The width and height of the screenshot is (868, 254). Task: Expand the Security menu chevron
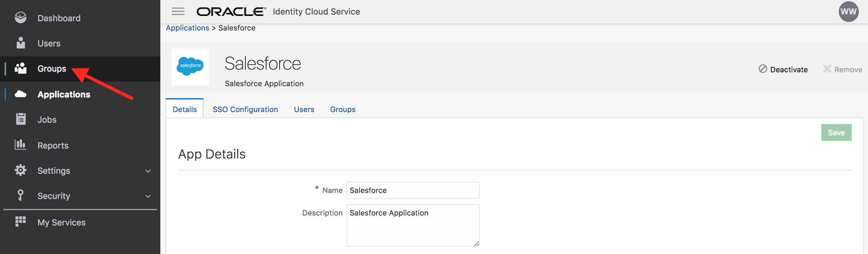pyautogui.click(x=148, y=196)
